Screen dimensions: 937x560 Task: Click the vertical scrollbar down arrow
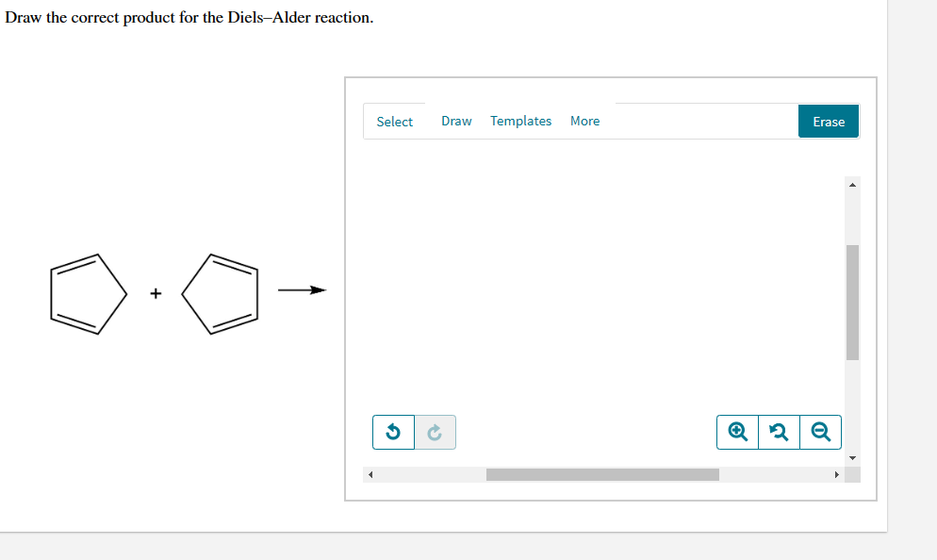(x=853, y=458)
